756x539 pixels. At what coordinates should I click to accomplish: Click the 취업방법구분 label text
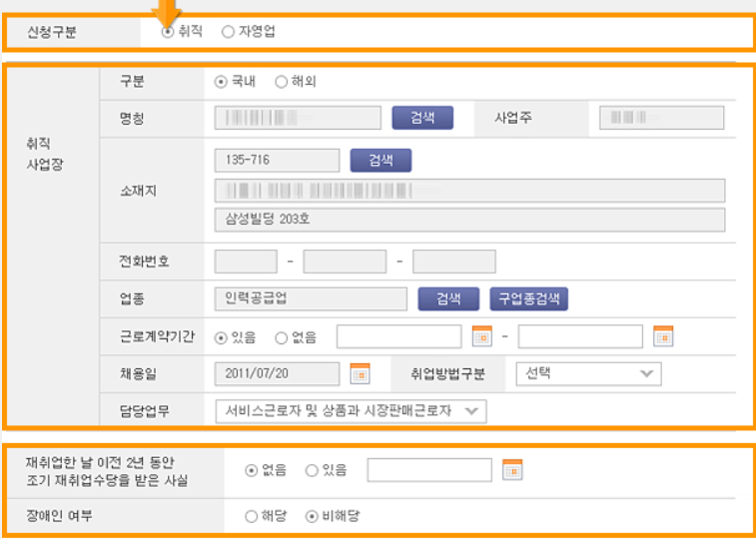pyautogui.click(x=448, y=374)
